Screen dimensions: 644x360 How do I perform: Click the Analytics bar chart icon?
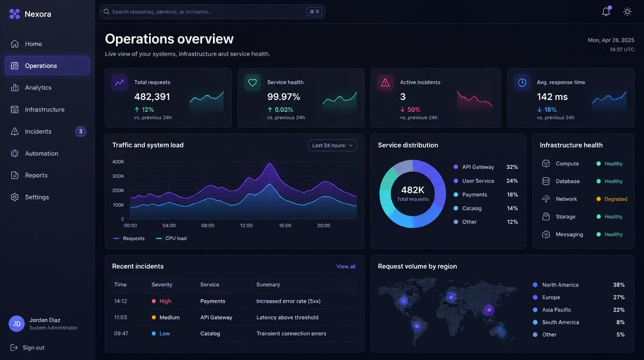click(15, 88)
